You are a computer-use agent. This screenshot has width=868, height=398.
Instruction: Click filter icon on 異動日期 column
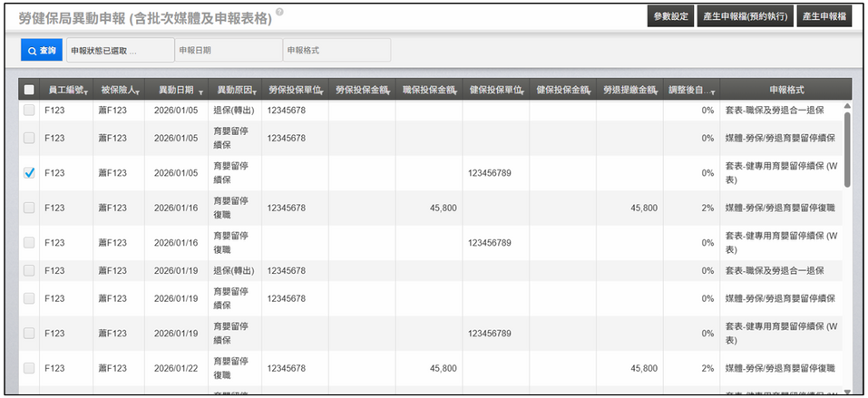pyautogui.click(x=201, y=92)
